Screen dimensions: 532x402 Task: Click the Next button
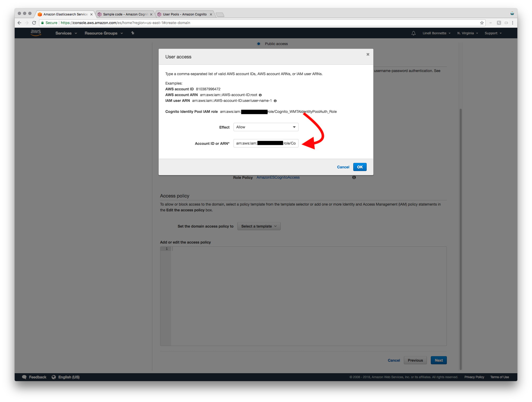pos(438,360)
